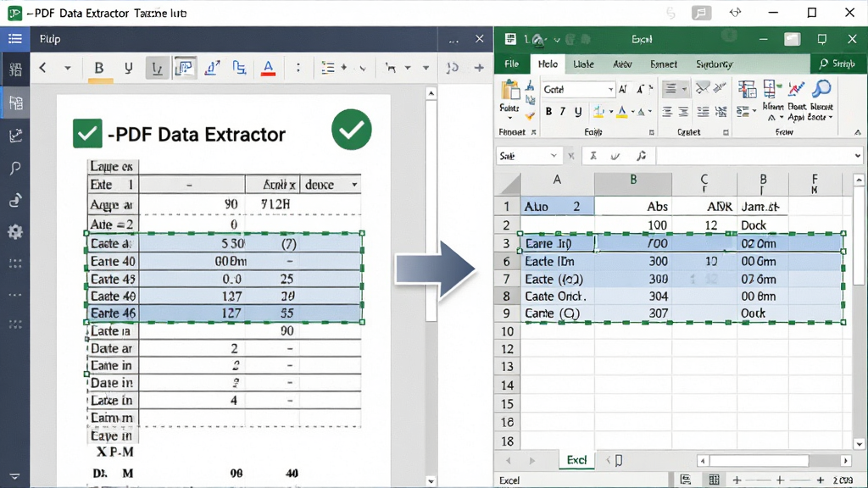The height and width of the screenshot is (488, 868).
Task: Click the page layout view icon in status bar
Action: 685,480
